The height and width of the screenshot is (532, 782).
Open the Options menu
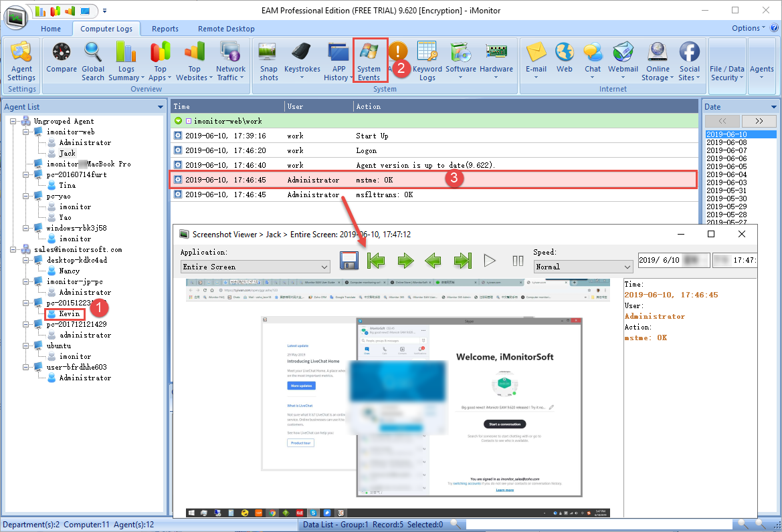pos(748,28)
